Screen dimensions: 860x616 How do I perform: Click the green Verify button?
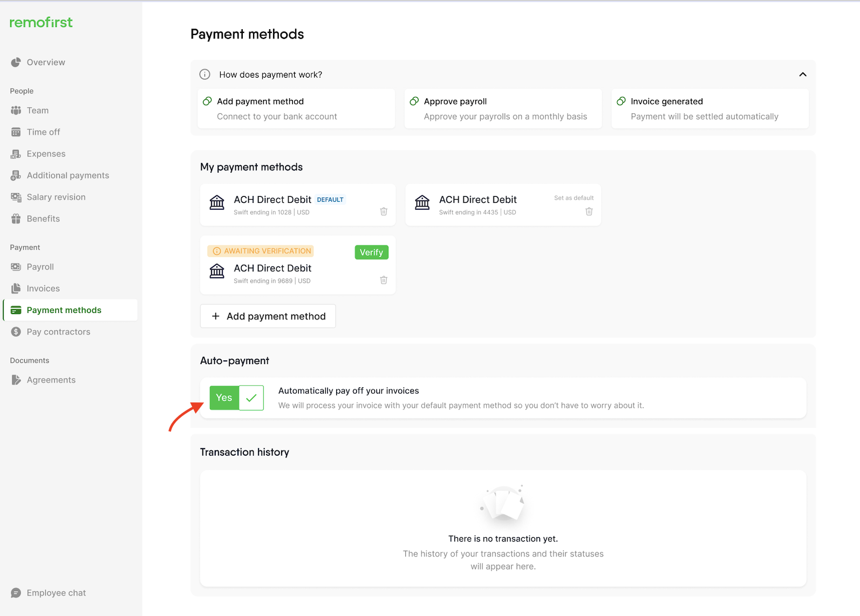(371, 252)
